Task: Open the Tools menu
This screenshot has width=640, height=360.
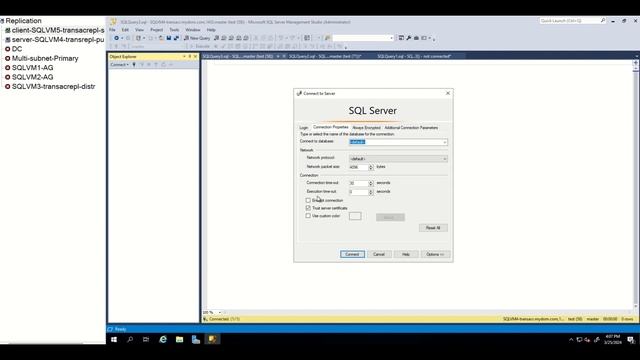Action: pos(174,30)
